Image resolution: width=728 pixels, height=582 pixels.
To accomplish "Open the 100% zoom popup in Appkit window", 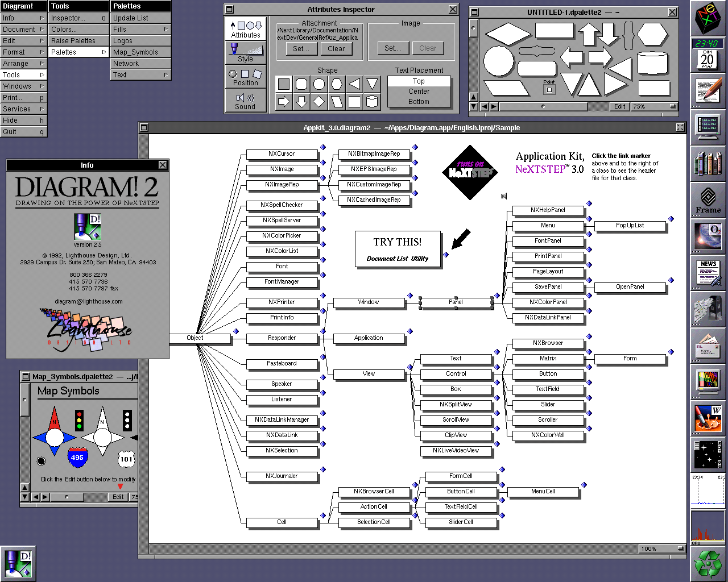I will (x=662, y=548).
